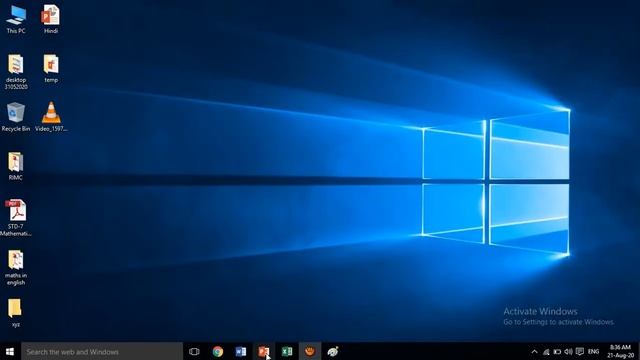Open the Windows Start menu
This screenshot has height=360, width=640.
10,351
